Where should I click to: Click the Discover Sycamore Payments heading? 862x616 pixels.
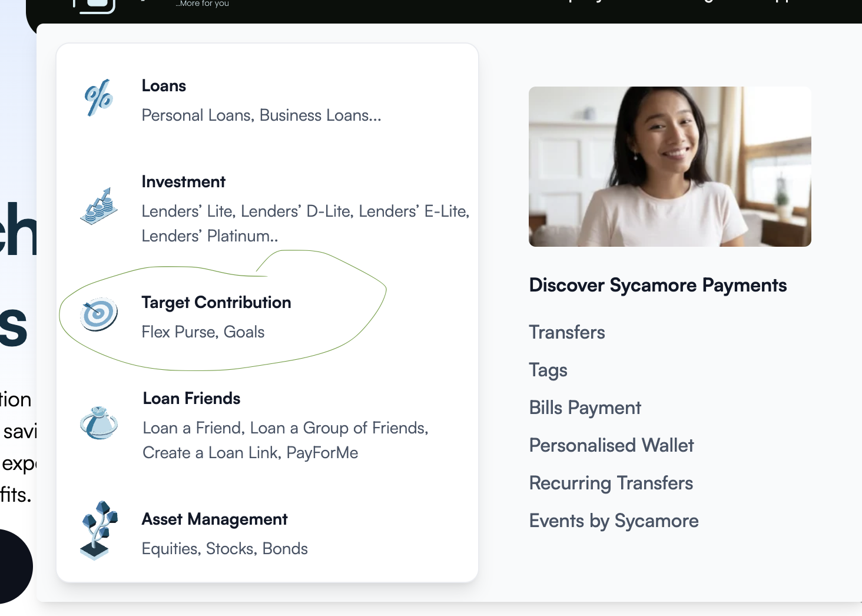tap(658, 285)
